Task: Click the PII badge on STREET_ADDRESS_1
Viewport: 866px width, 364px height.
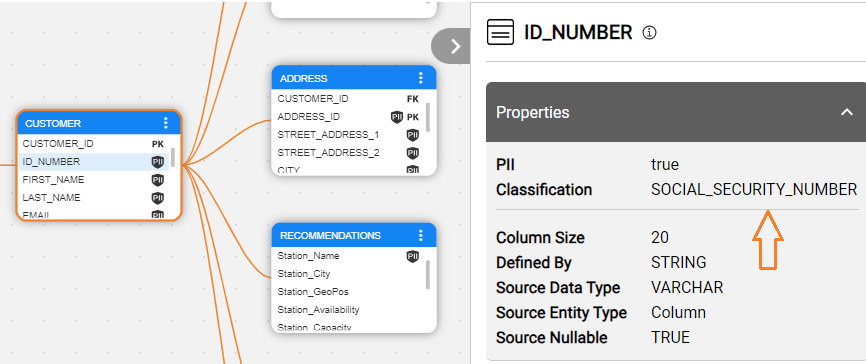Action: coord(413,135)
